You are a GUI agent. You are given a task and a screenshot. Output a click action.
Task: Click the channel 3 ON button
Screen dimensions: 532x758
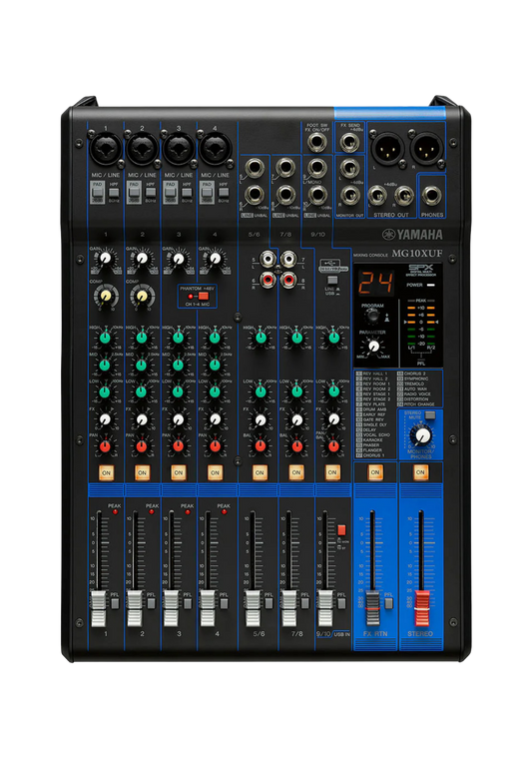[x=179, y=472]
